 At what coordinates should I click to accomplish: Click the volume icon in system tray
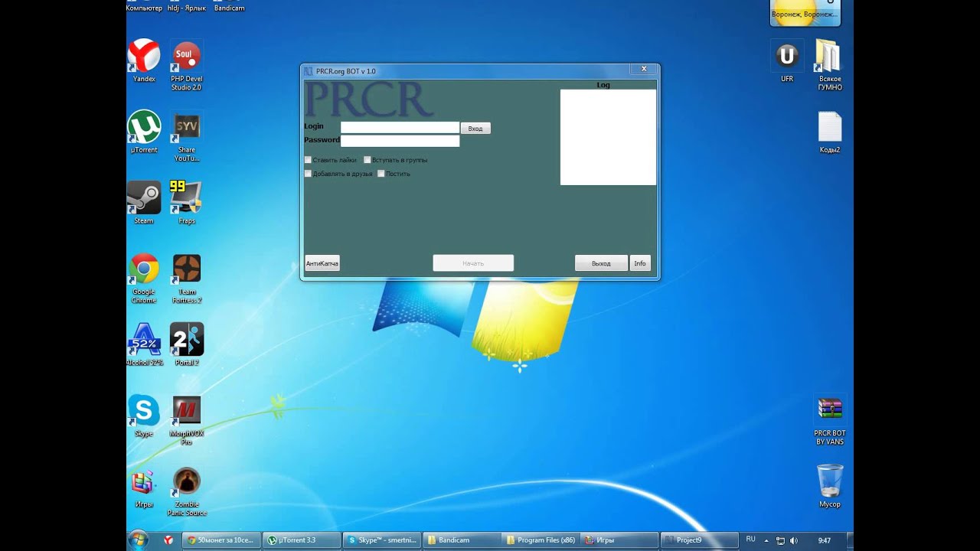tap(793, 540)
